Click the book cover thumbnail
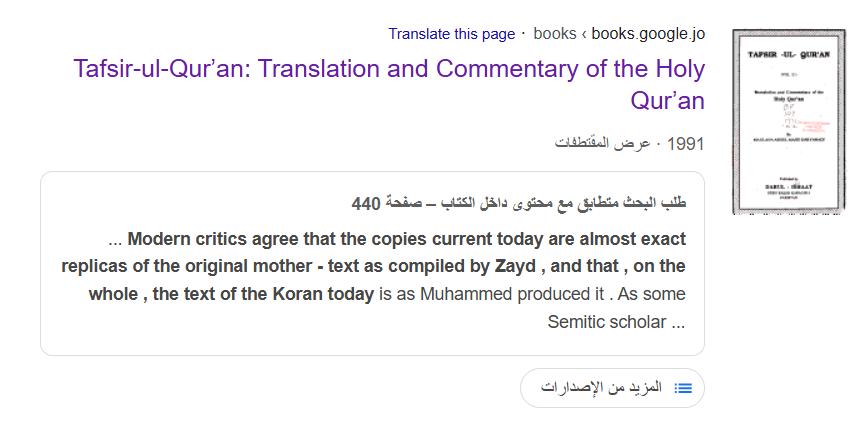 coord(789,122)
